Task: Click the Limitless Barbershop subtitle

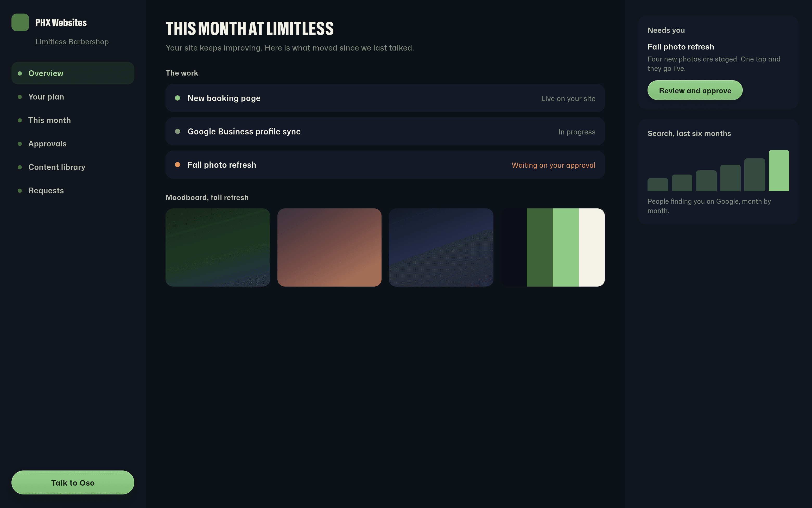Action: click(72, 42)
